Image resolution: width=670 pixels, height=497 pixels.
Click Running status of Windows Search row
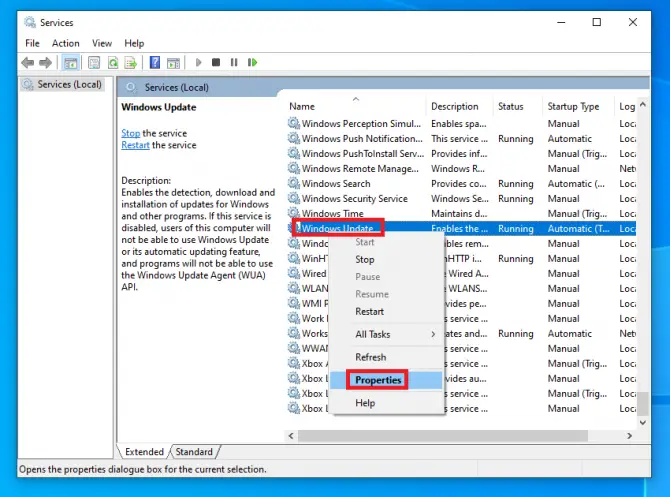[516, 184]
